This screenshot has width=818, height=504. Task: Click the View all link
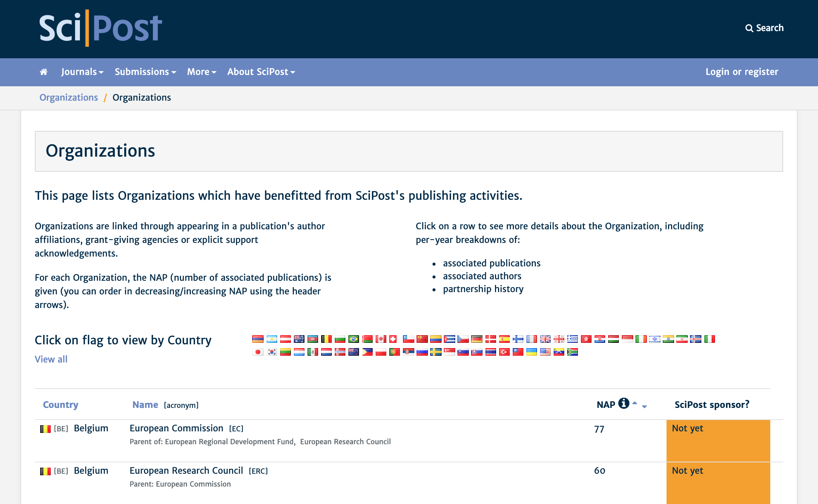[51, 359]
